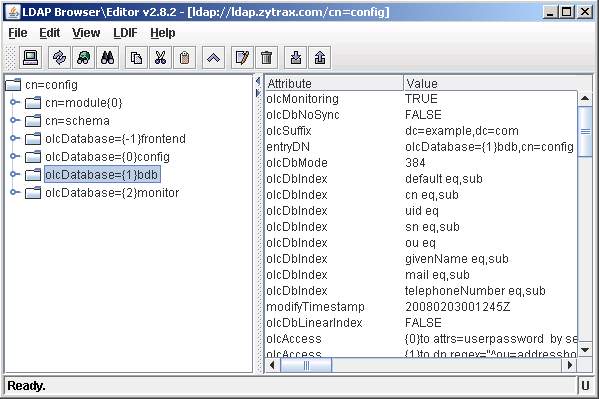Click the Paste clipboard toolbar icon
The image size is (599, 399).
click(x=185, y=58)
